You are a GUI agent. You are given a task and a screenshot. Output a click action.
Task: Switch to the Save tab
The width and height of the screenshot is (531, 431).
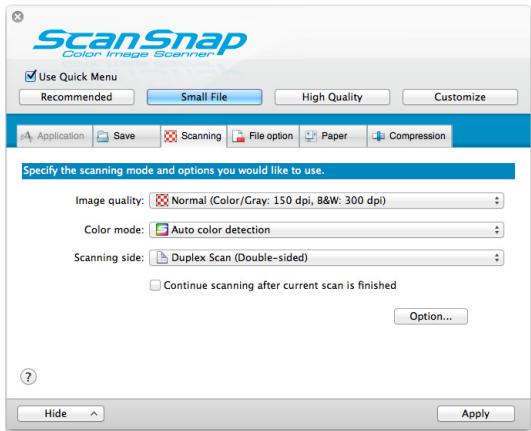click(x=127, y=136)
